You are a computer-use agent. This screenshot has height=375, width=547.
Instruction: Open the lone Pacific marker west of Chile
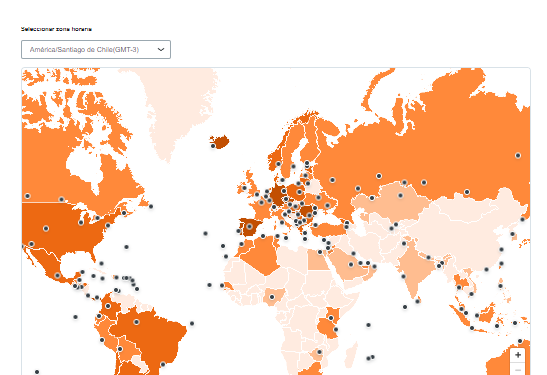(37, 372)
